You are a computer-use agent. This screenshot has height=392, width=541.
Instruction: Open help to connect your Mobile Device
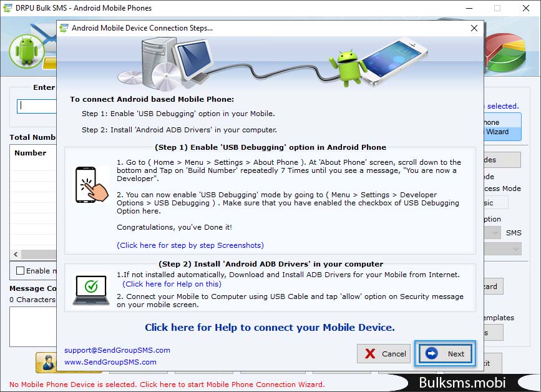pos(270,327)
